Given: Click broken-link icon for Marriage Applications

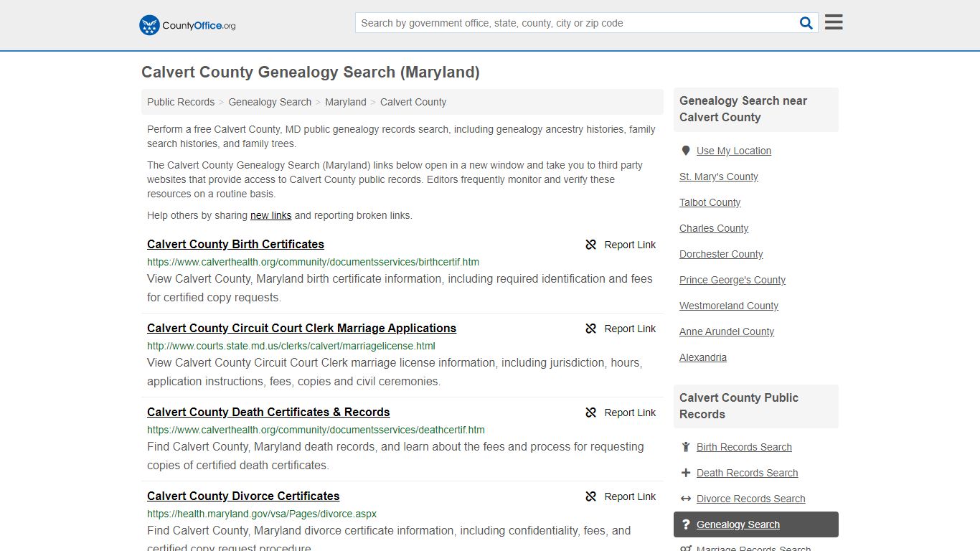Looking at the screenshot, I should (591, 329).
